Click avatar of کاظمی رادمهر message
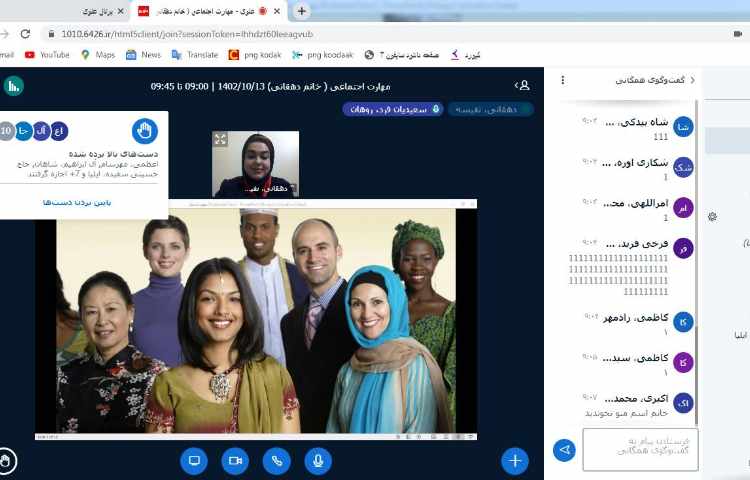 point(683,322)
